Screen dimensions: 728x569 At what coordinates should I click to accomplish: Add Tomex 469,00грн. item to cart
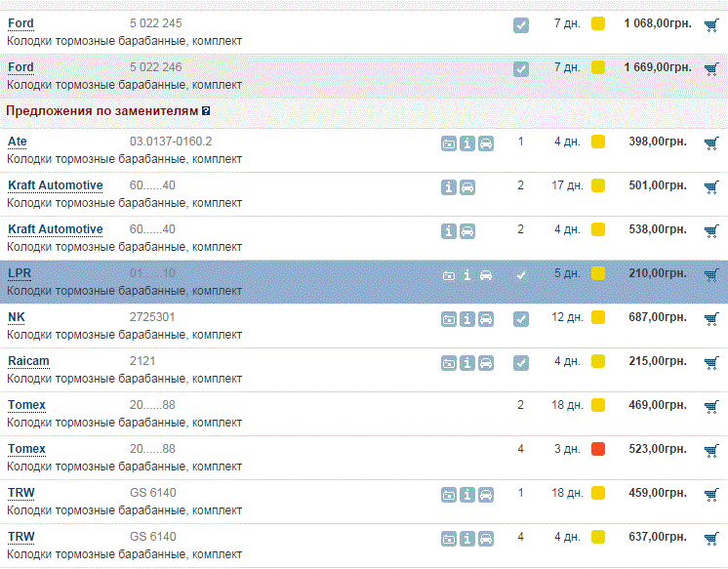click(711, 406)
